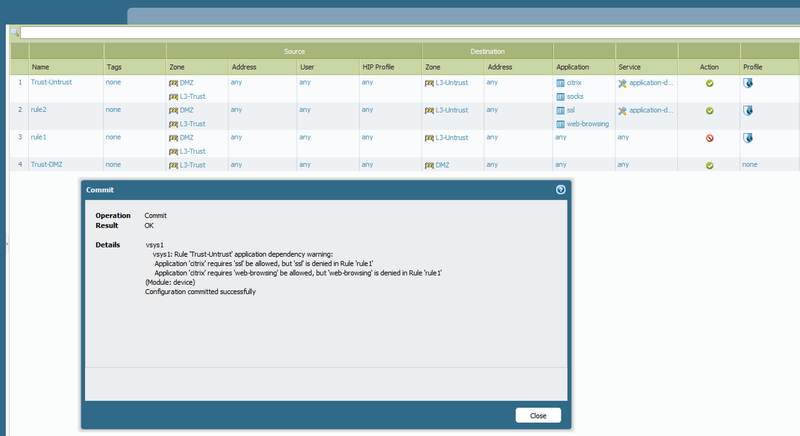Click 'Configuration committed successfully' text
Image resolution: width=800 pixels, height=436 pixels.
tap(200, 292)
